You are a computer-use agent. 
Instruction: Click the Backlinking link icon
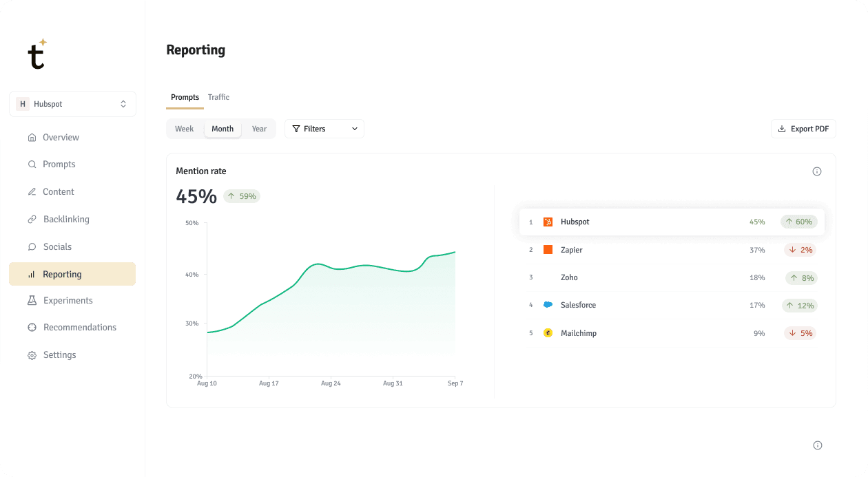[x=32, y=219]
